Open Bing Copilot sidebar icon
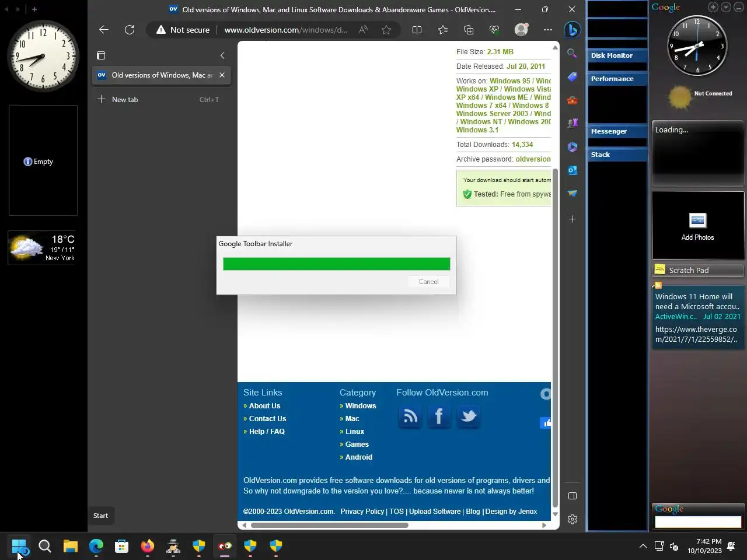Screen dimensions: 747x560 click(573, 30)
